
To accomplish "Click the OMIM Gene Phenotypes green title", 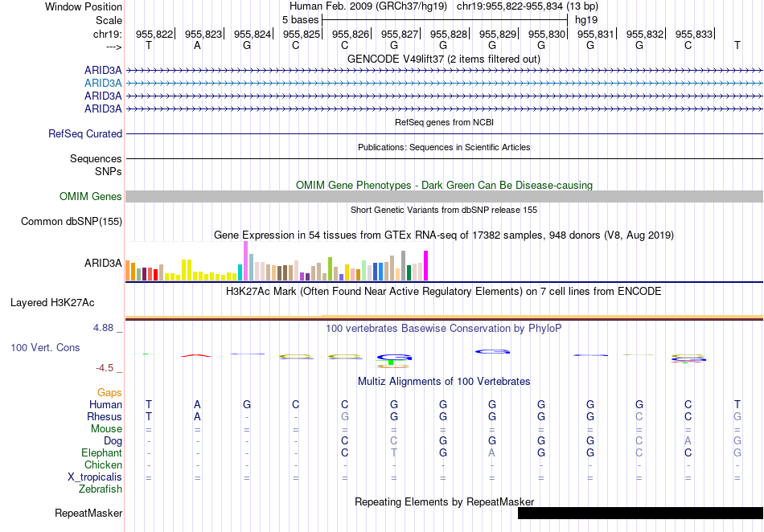I will (x=445, y=186).
